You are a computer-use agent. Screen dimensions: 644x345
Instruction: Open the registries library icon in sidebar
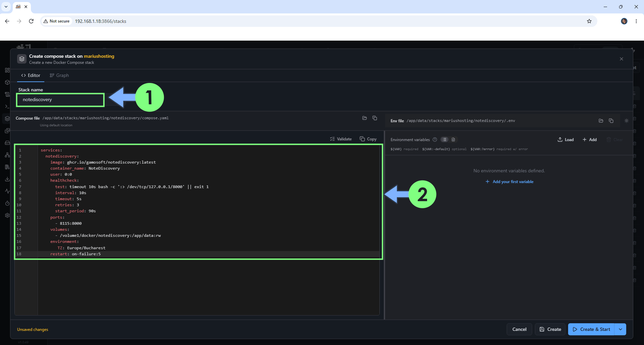click(x=7, y=167)
